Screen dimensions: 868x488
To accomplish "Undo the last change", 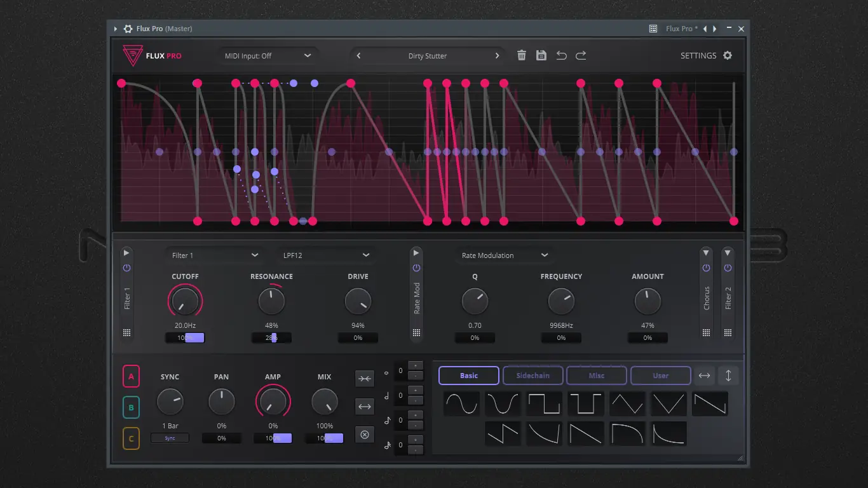I will pyautogui.click(x=561, y=55).
